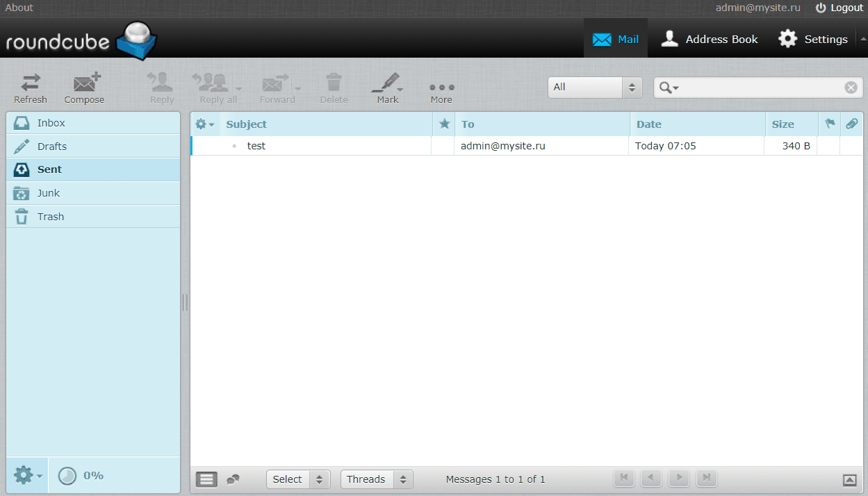The image size is (868, 496).
Task: Open the Inbox folder
Action: click(93, 123)
